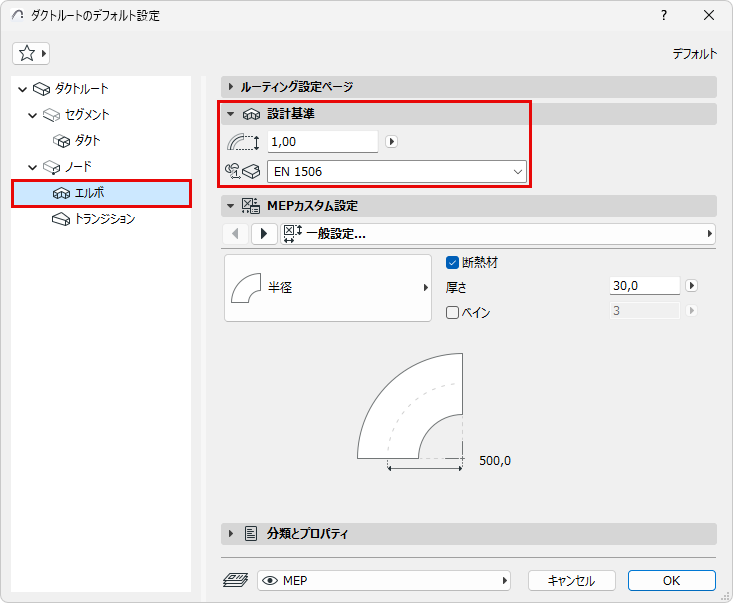Edit the 1,00 radius factor field

coord(323,142)
